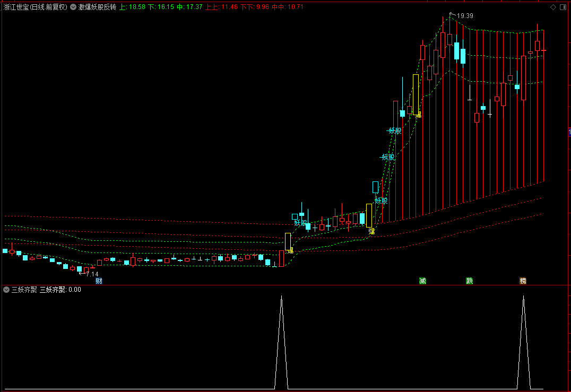Click the topmost cyan 妖股 signal label
Image resolution: width=571 pixels, height=392 pixels.
click(x=395, y=130)
